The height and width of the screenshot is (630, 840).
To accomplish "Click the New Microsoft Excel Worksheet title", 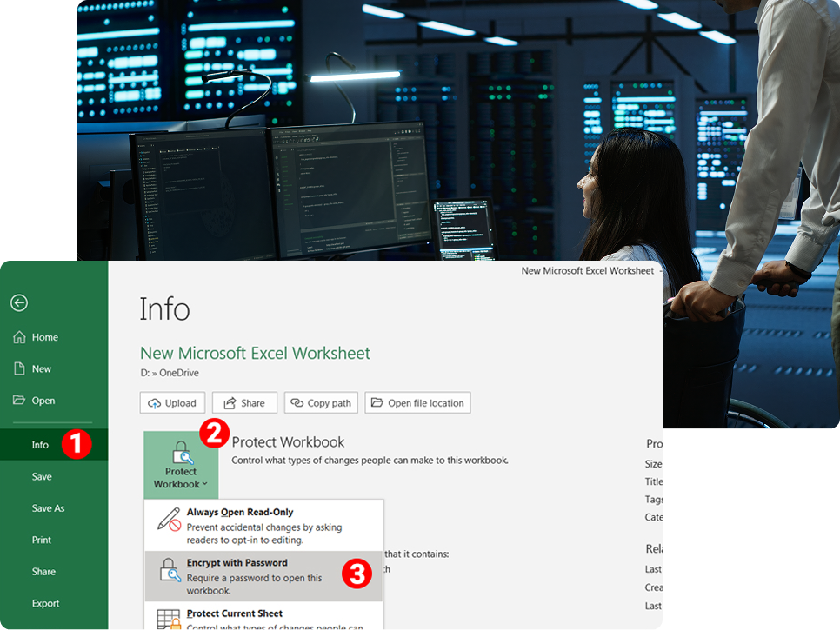I will 255,353.
